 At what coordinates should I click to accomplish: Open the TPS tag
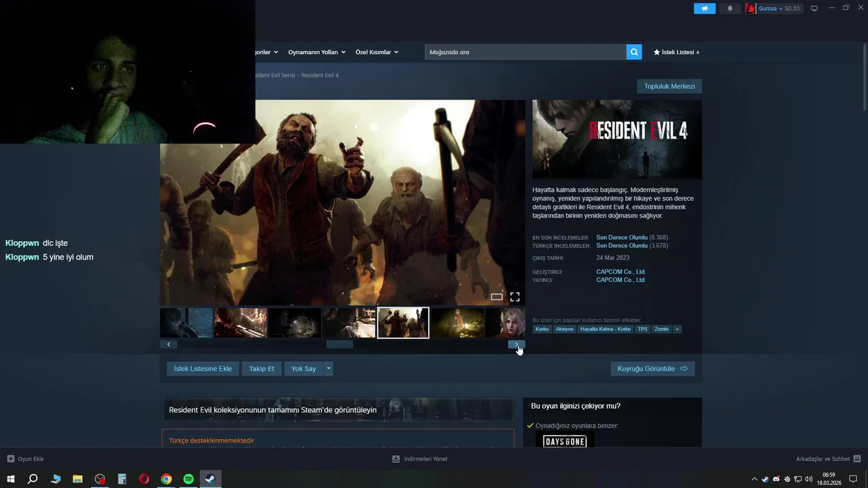click(643, 329)
